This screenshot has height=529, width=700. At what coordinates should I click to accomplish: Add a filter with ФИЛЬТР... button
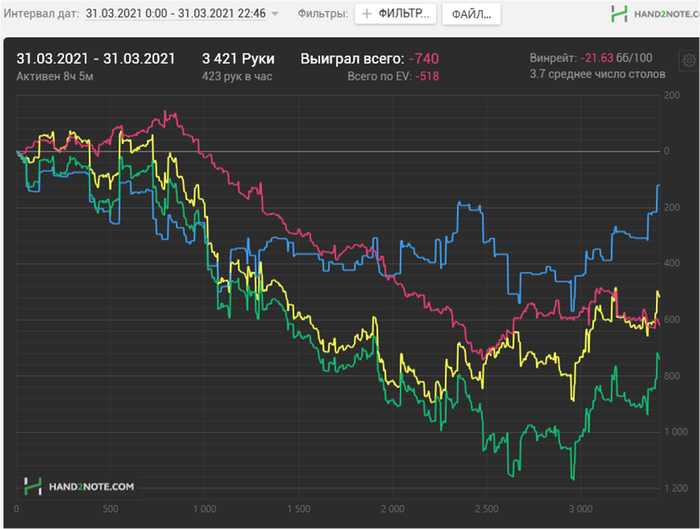[x=397, y=15]
